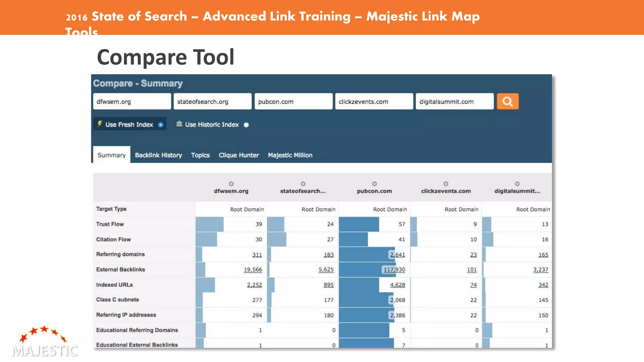Select the Use Fresh Index radio button
Image resolution: width=644 pixels, height=362 pixels.
pos(161,125)
